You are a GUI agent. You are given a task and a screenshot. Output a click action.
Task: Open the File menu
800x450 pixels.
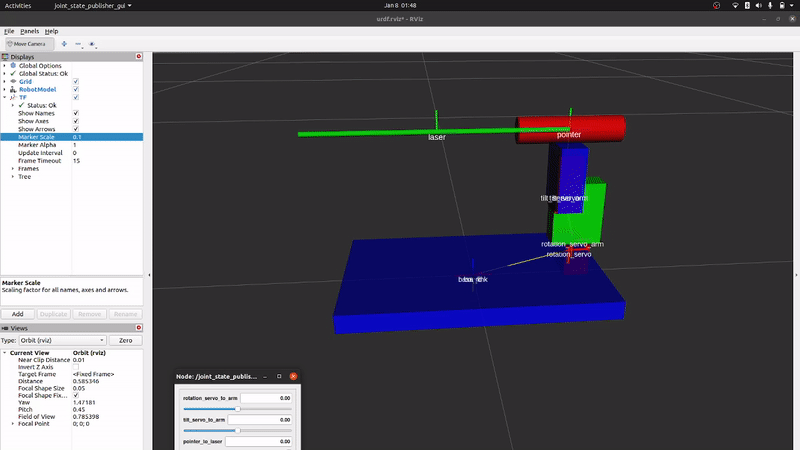[9, 31]
